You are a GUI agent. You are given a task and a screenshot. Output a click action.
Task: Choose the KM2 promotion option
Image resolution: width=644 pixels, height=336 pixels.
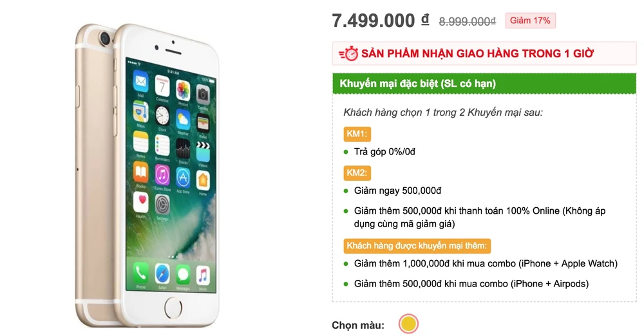[357, 173]
